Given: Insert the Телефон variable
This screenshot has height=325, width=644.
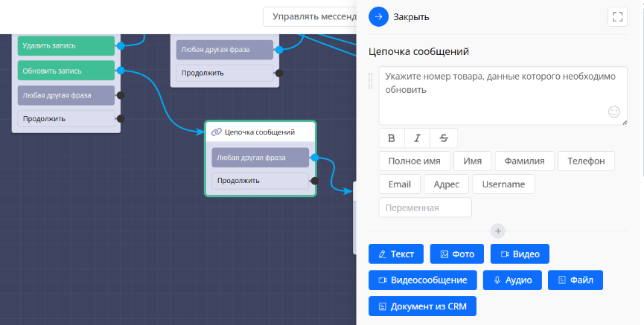Looking at the screenshot, I should [587, 161].
